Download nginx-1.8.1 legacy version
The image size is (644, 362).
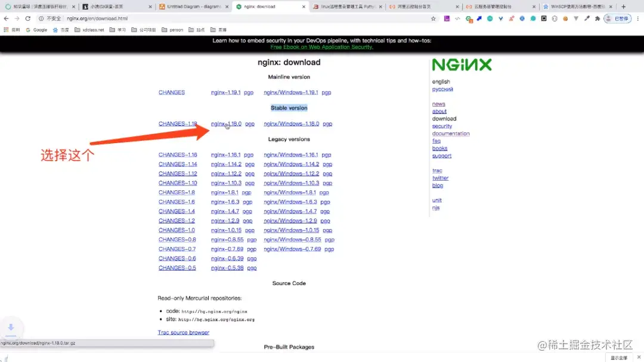[225, 193]
